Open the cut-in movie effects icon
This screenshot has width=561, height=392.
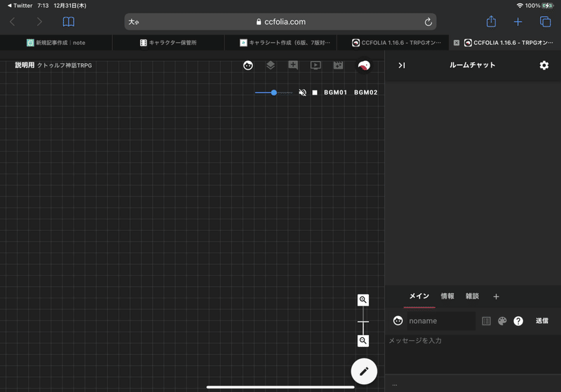click(338, 65)
